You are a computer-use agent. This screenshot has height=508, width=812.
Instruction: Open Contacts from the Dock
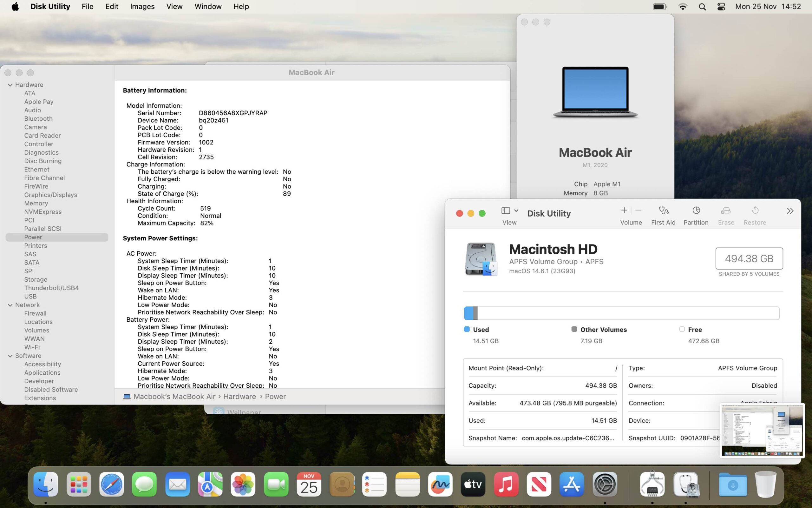tap(342, 484)
